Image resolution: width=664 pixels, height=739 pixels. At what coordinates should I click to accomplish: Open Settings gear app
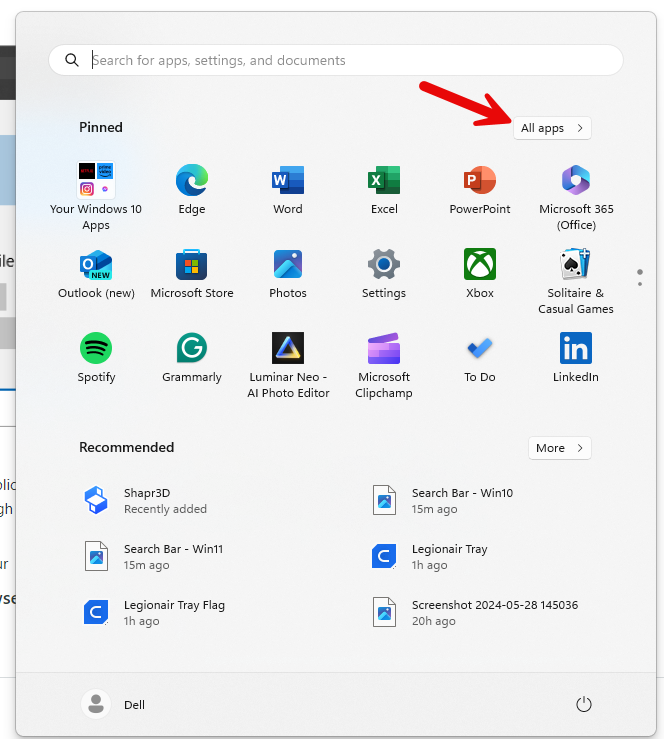tap(384, 273)
